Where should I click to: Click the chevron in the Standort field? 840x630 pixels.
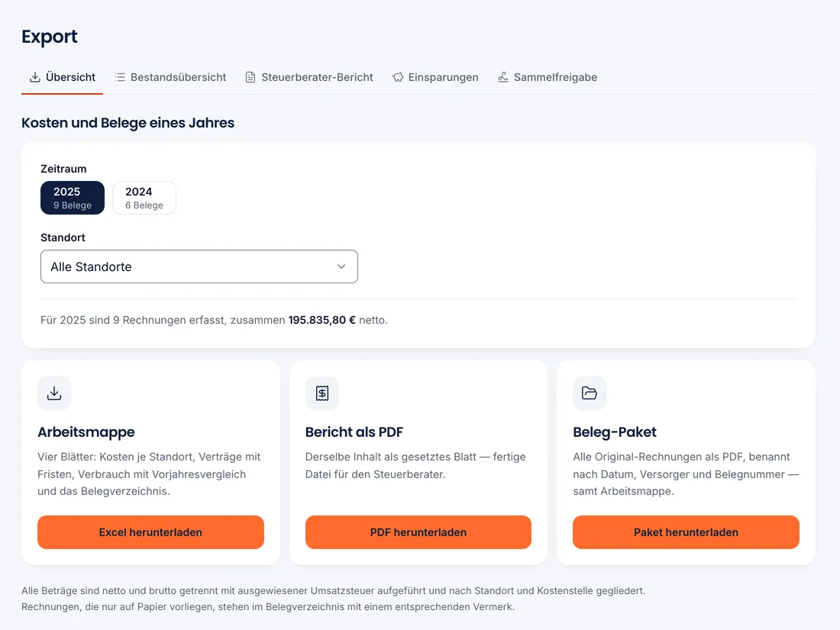(341, 267)
